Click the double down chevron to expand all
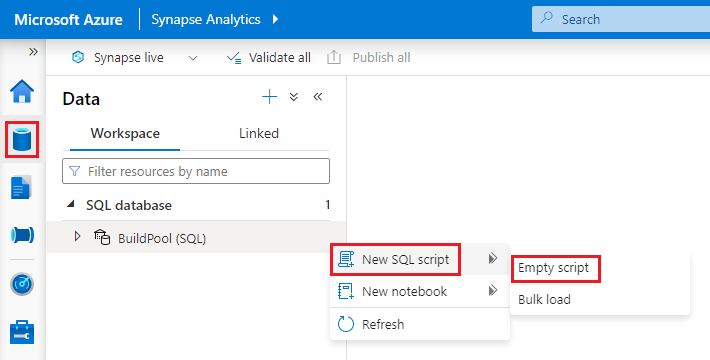This screenshot has width=710, height=360. (x=294, y=96)
